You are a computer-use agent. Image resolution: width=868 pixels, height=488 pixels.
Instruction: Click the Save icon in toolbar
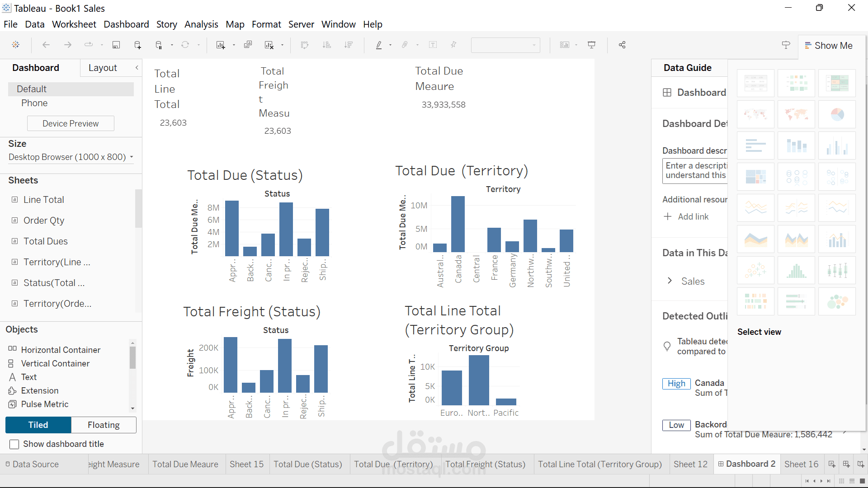point(116,45)
